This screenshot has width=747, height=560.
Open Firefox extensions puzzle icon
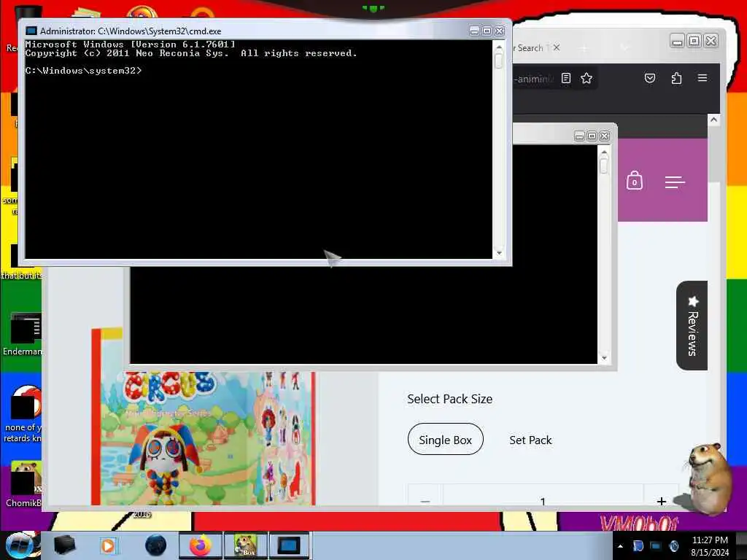pos(676,78)
